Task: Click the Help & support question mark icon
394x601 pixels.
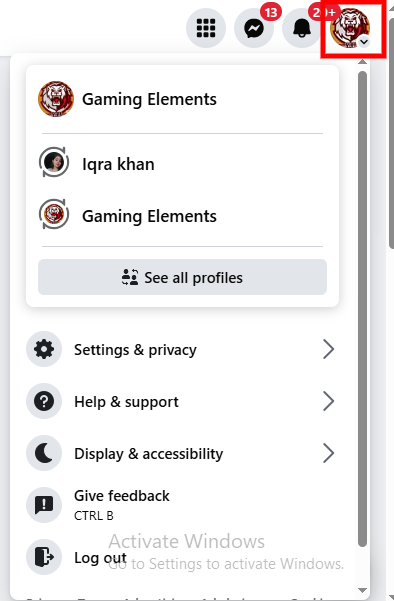Action: coord(44,401)
